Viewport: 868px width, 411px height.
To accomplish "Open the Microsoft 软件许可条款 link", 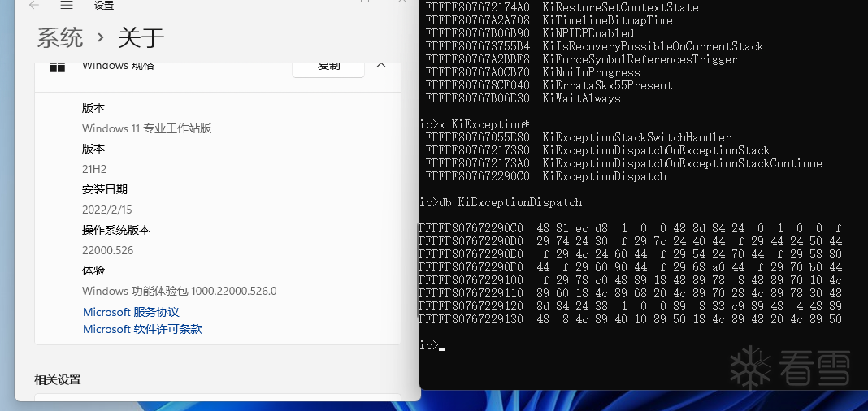I will tap(143, 329).
